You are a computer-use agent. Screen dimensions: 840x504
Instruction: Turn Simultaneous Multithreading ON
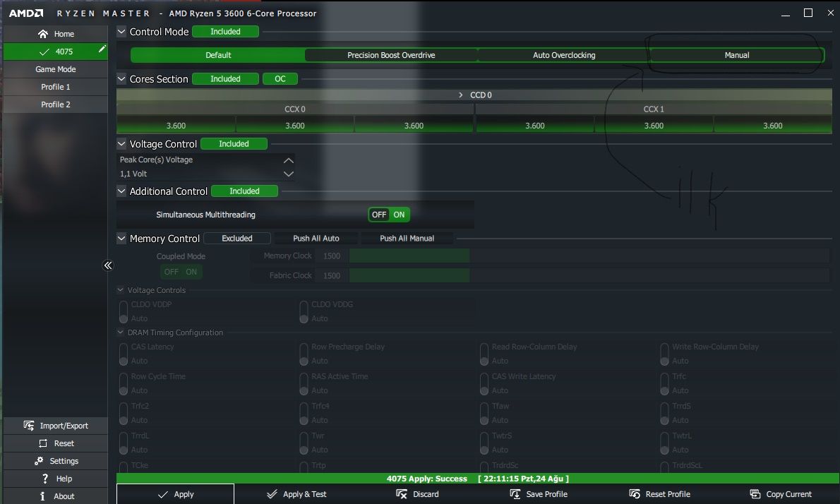[399, 215]
